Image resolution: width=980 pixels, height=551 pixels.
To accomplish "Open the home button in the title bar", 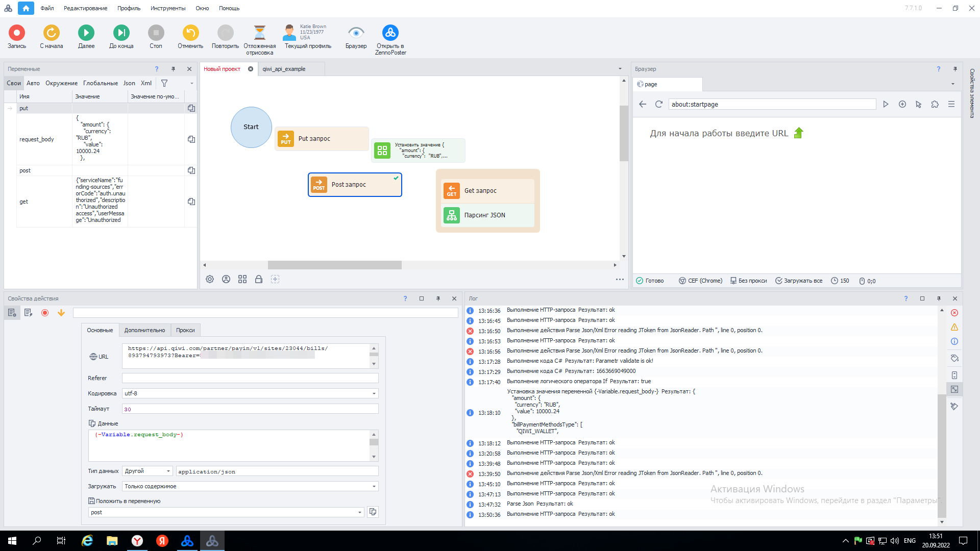I will point(26,8).
